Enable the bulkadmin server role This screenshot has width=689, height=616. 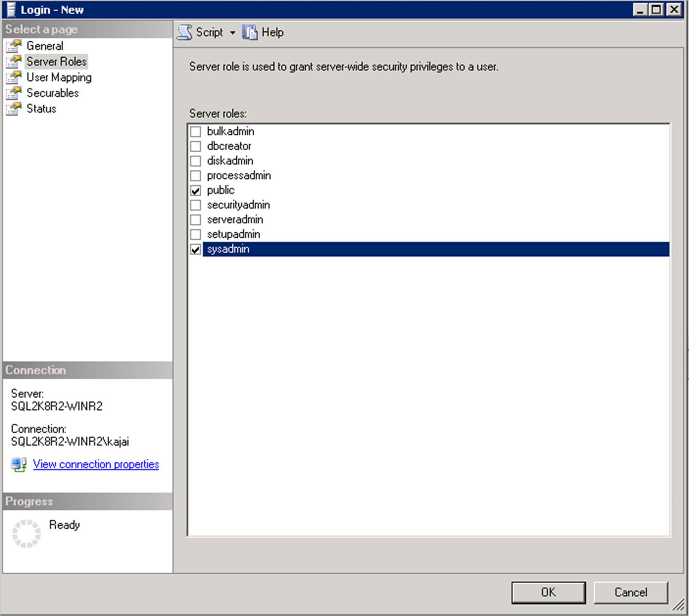coord(196,131)
